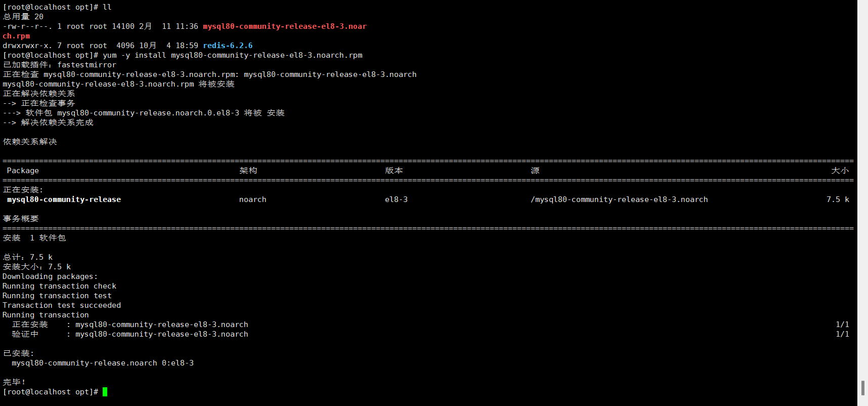Screen dimensions: 868x406
Task: Click 'Running transaction test' line
Action: (x=57, y=296)
